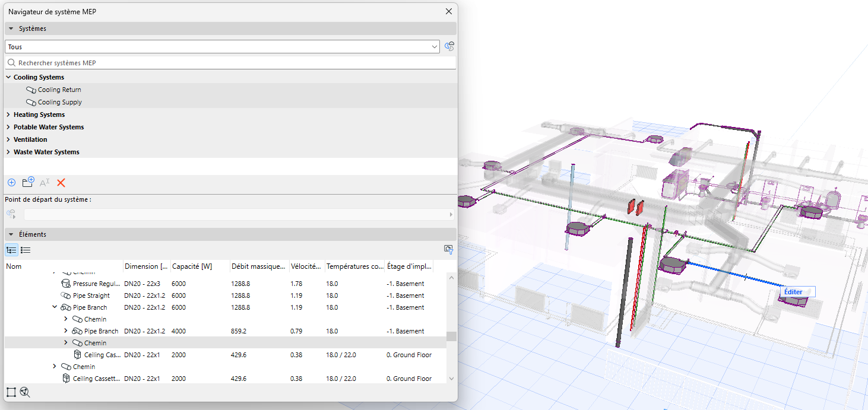This screenshot has height=410, width=868.
Task: Click the red X delete system icon
Action: click(61, 183)
